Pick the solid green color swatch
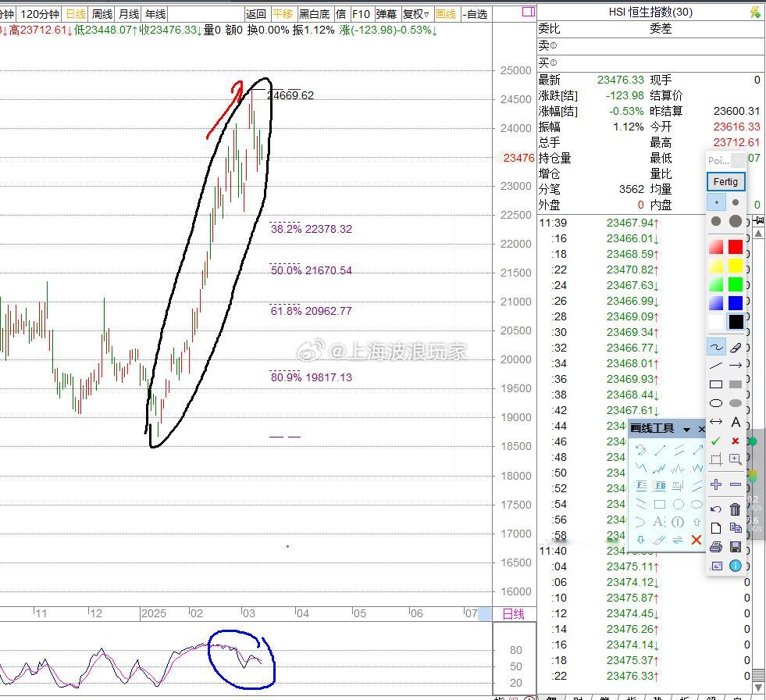Viewport: 766px width, 700px height. (x=736, y=284)
